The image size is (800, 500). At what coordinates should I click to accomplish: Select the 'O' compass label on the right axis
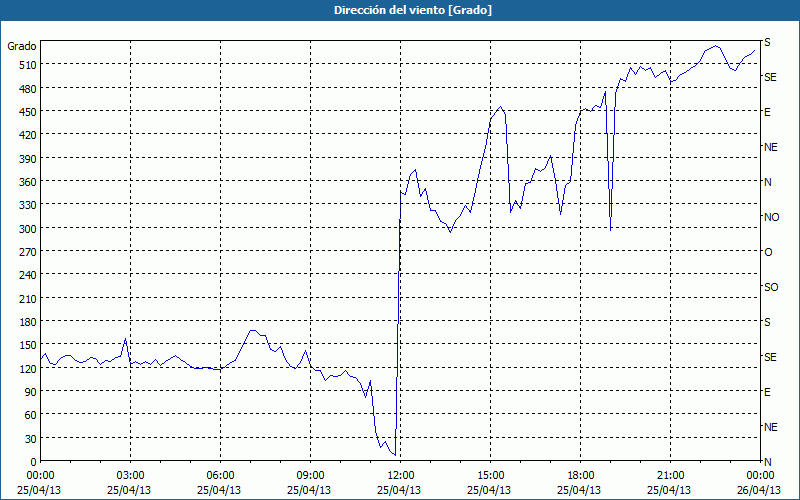[768, 252]
